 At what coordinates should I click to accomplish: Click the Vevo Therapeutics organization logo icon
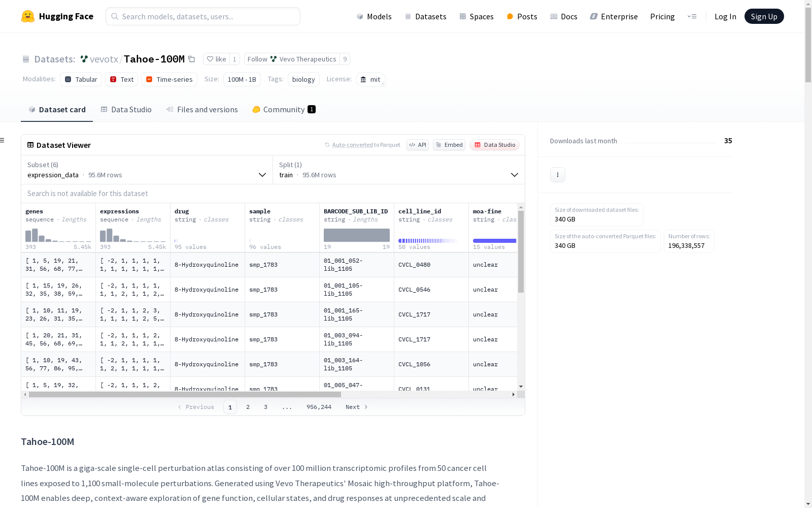pyautogui.click(x=274, y=59)
